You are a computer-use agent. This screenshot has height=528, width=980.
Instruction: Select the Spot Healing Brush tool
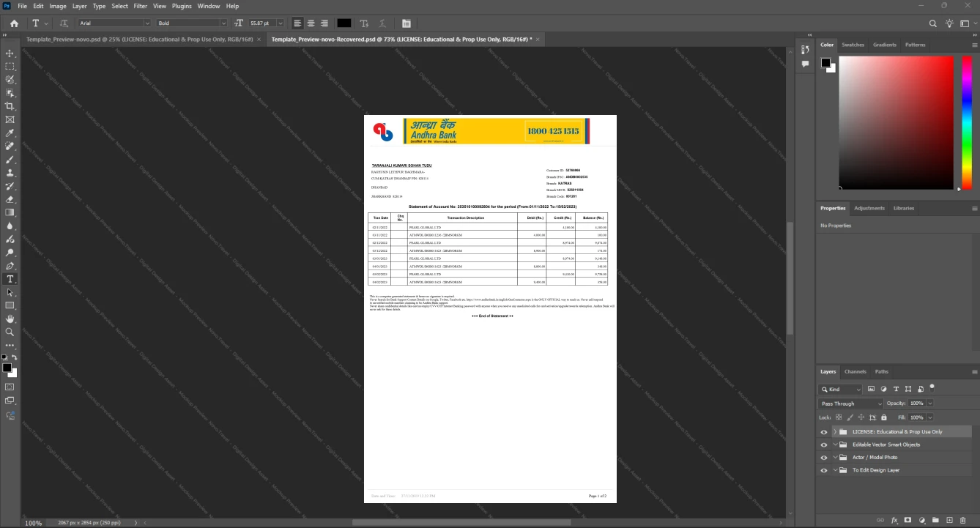[x=10, y=146]
